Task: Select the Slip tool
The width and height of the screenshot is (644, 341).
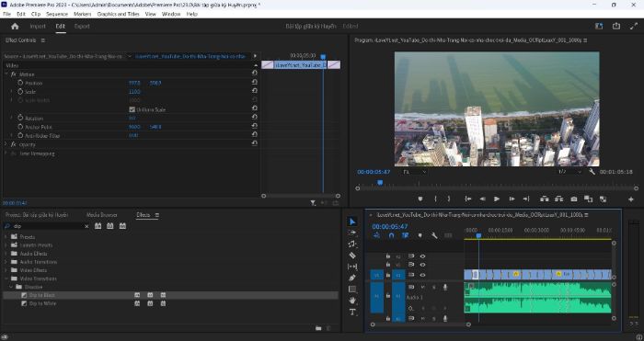Action: 352,267
